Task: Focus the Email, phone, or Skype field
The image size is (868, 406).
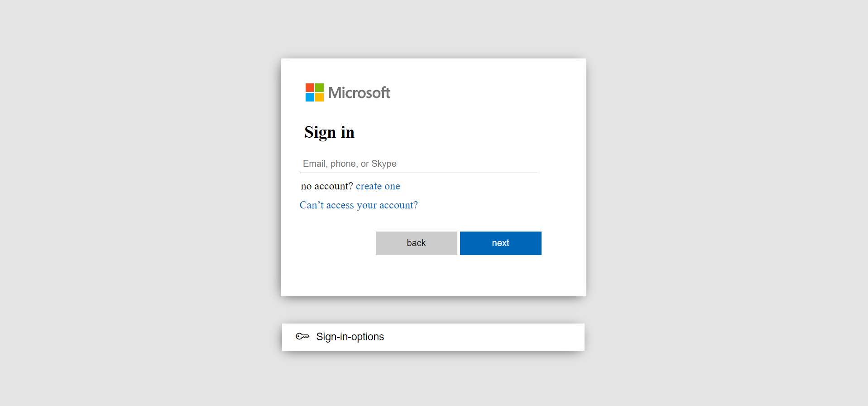Action: pos(418,164)
